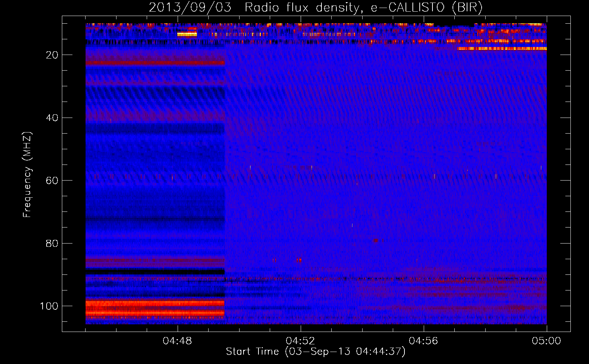Click the 'Frequency (MHZ)' axis label
The height and width of the screenshot is (364, 589).
tap(27, 175)
